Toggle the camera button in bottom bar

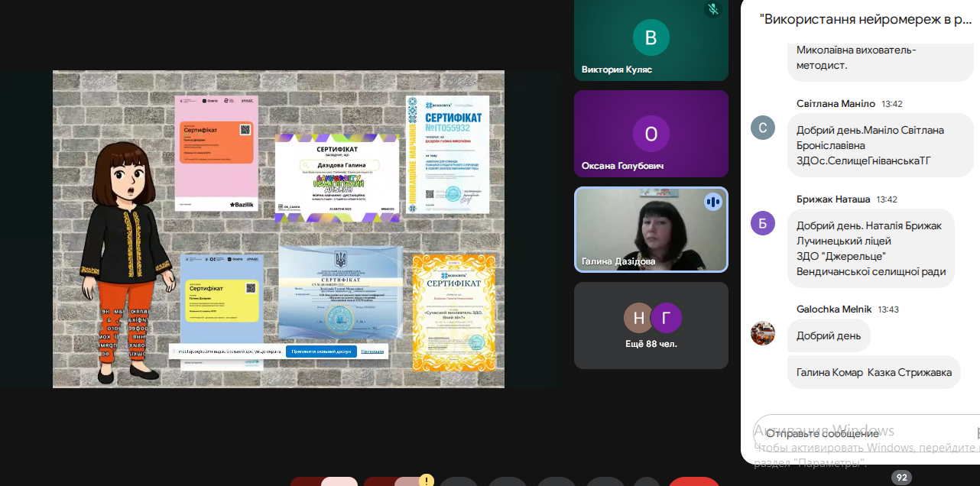[x=413, y=482]
